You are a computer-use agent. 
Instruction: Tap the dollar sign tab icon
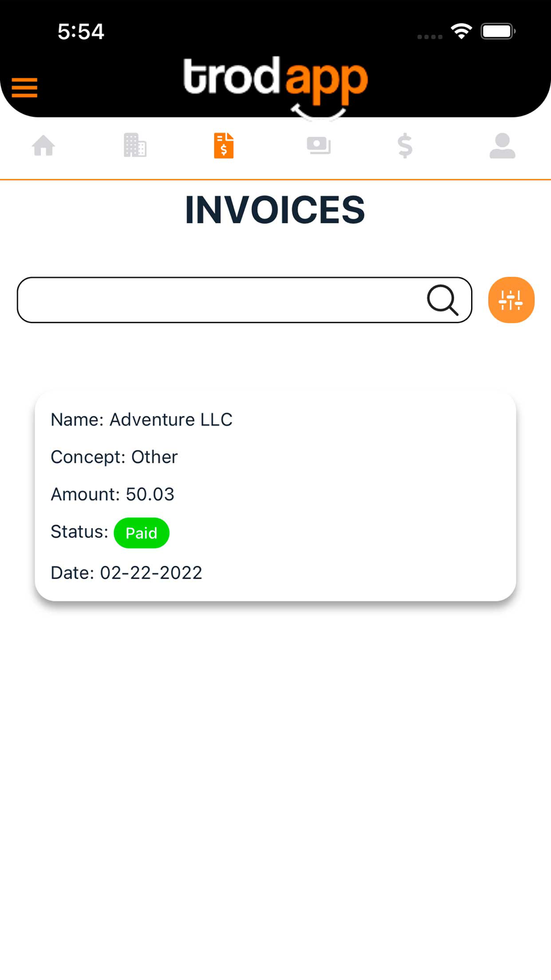405,146
